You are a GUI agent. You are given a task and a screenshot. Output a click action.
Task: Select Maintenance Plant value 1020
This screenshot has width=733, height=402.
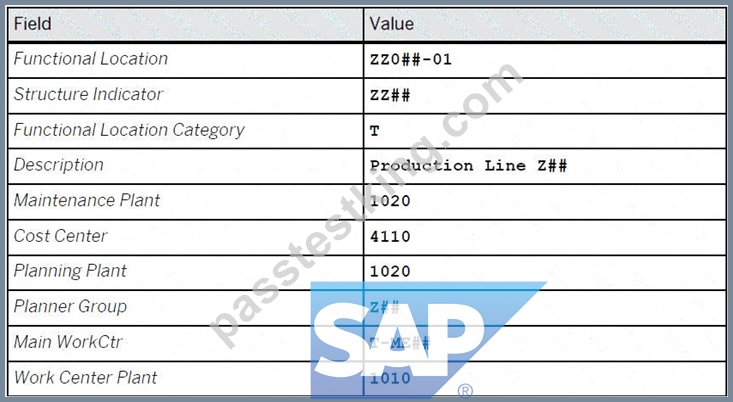click(x=390, y=201)
